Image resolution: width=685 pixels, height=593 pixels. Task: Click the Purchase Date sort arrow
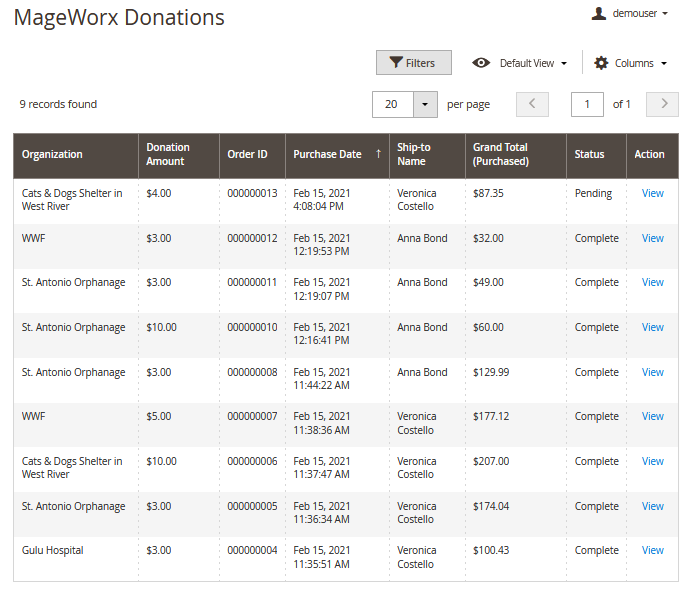click(378, 154)
